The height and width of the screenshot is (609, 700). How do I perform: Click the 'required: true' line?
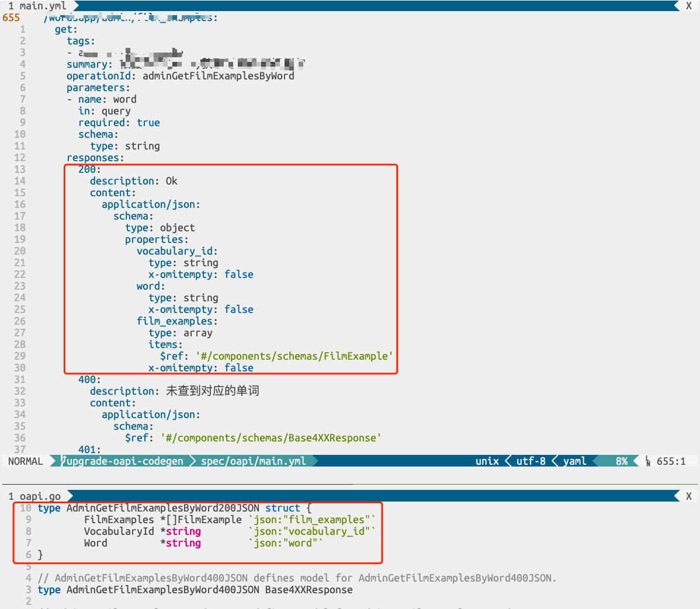pyautogui.click(x=119, y=123)
